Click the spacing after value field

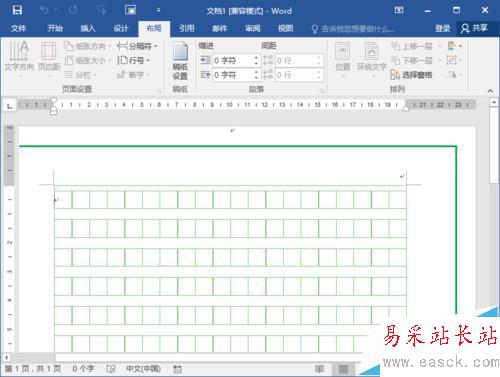tap(295, 75)
